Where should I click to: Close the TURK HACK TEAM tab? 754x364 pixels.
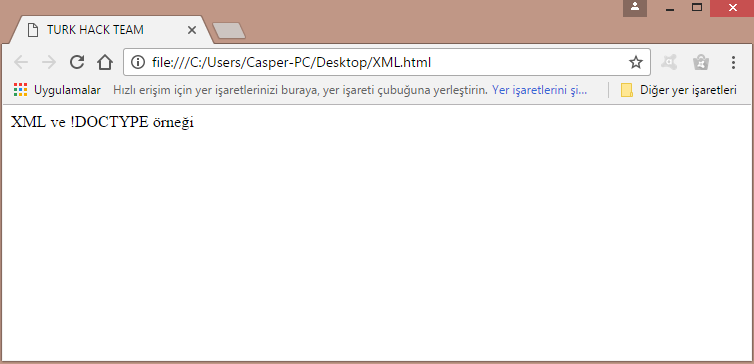coord(192,30)
